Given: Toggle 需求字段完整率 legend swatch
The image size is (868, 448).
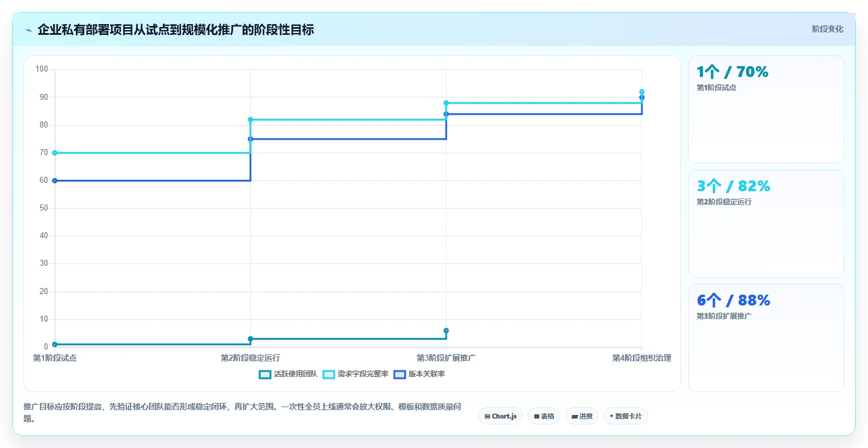Looking at the screenshot, I should 329,374.
